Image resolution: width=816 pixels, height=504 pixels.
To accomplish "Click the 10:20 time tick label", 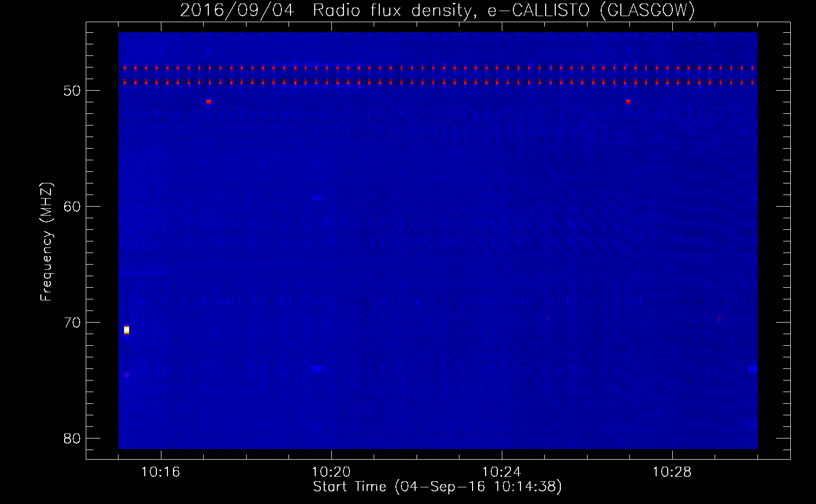I will click(x=331, y=472).
